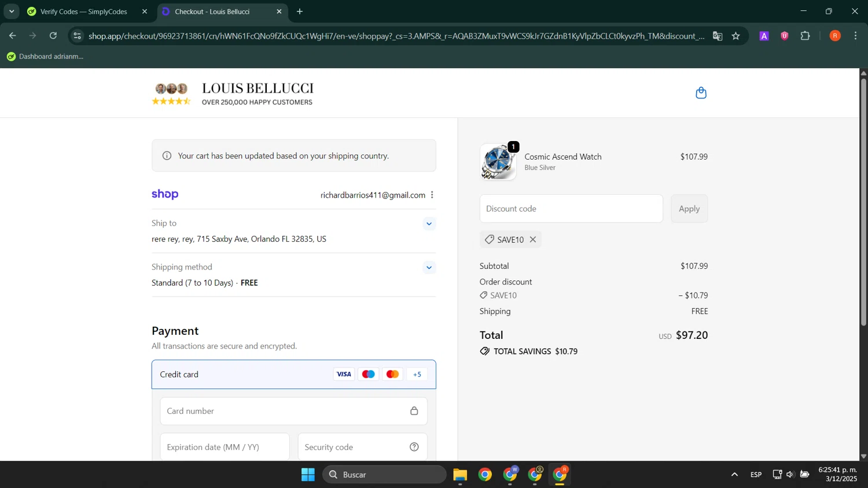Expand the Ship to section
The width and height of the screenshot is (868, 488).
[429, 224]
